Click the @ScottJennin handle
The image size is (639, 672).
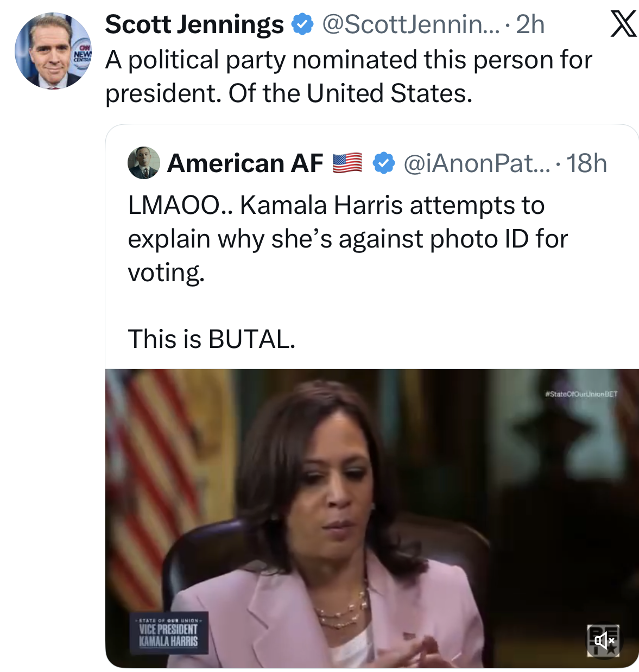[410, 24]
